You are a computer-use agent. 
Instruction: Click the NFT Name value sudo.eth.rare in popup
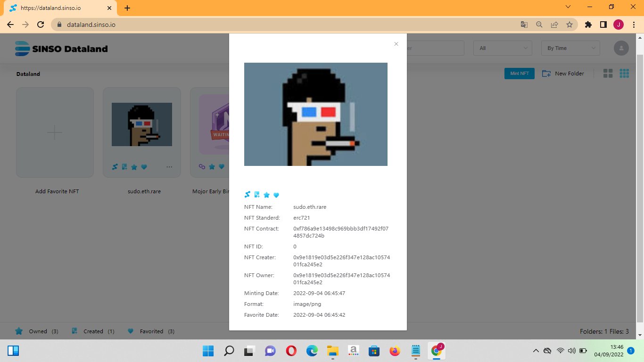tap(310, 207)
